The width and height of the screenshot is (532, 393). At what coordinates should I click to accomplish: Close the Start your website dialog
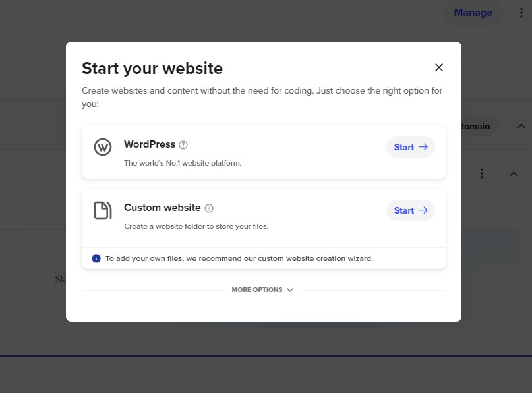click(x=438, y=67)
